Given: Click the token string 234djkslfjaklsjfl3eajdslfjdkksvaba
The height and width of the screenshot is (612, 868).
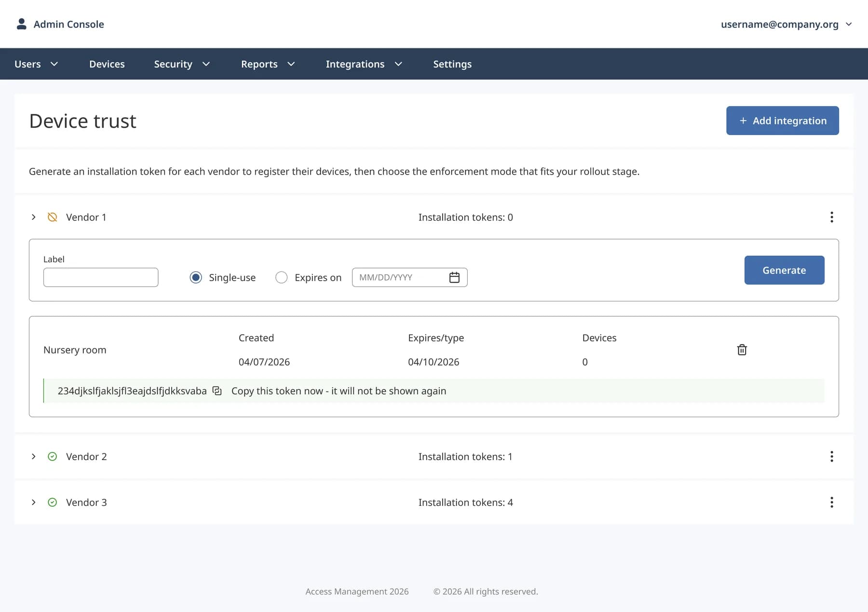Looking at the screenshot, I should [132, 391].
